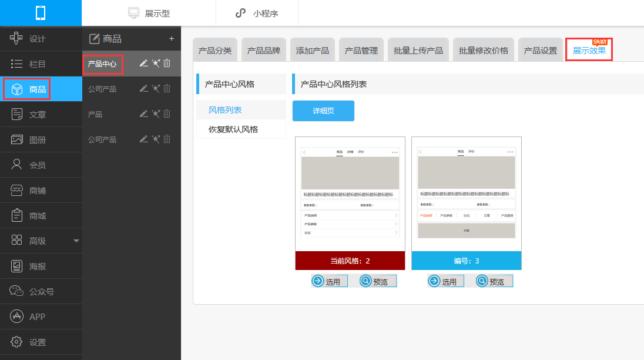
Task: Click 选用 under style number 3
Action: 445,282
